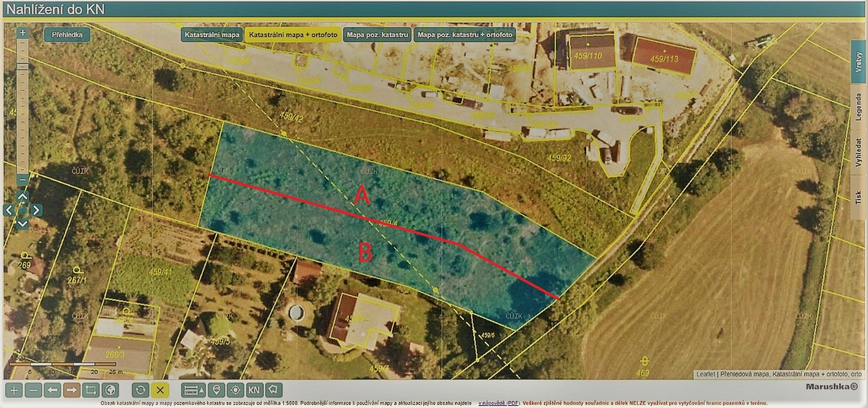
Task: Show full extent with globe icon
Action: 110,390
